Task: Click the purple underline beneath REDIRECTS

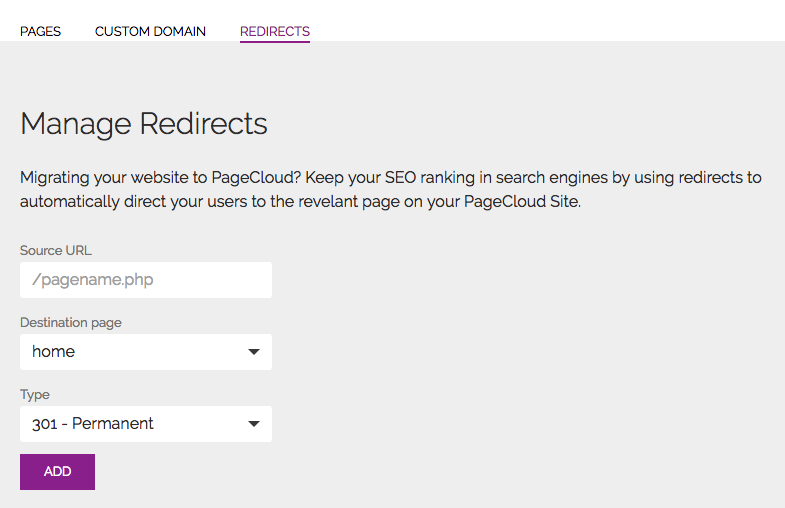Action: point(275,42)
